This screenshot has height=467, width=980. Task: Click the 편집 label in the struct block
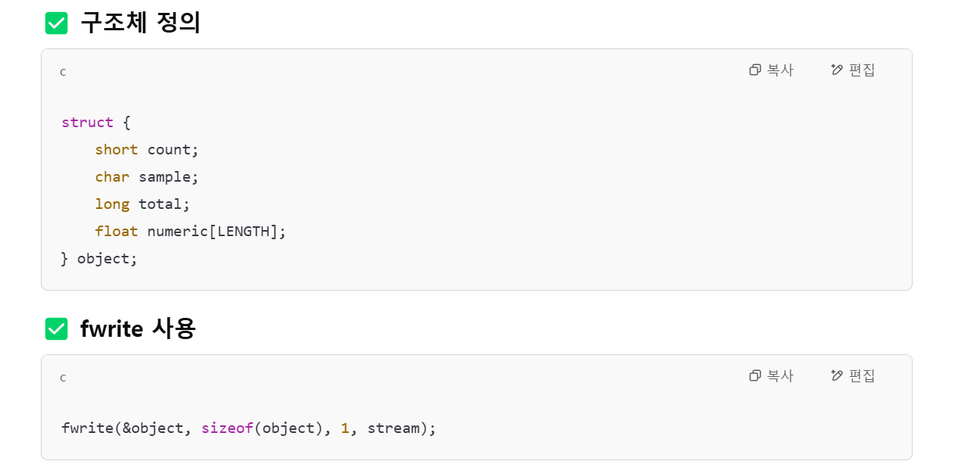pyautogui.click(x=862, y=70)
